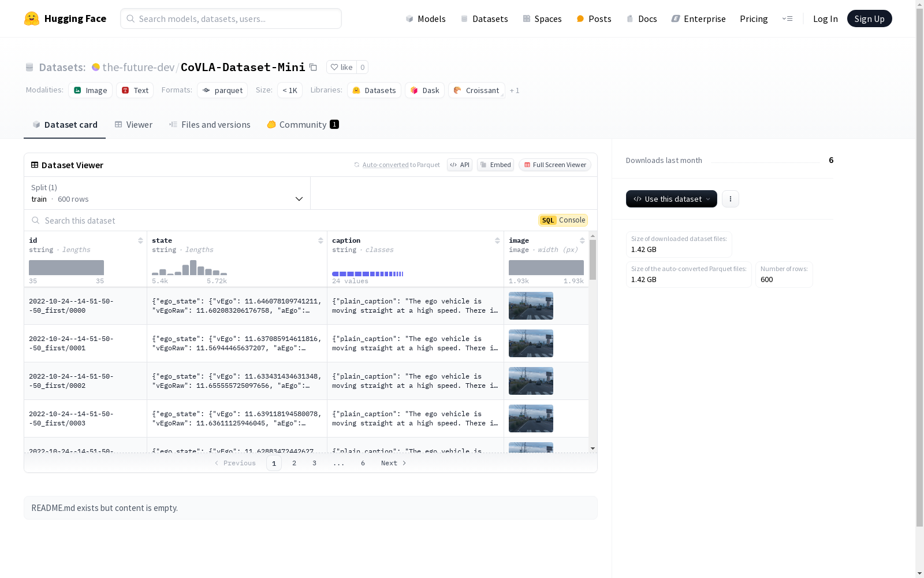This screenshot has width=924, height=578.
Task: Open image thumbnail for row first/0003
Action: click(x=531, y=418)
